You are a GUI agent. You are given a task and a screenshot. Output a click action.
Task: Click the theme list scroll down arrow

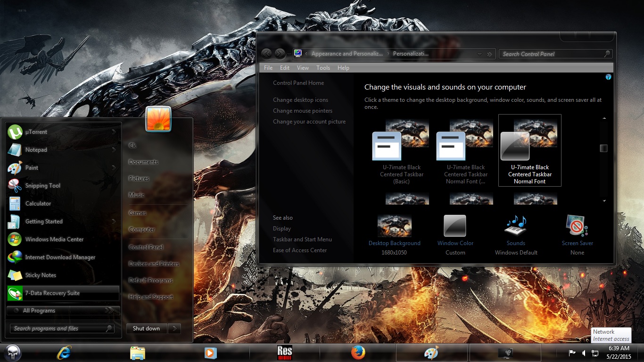[604, 201]
